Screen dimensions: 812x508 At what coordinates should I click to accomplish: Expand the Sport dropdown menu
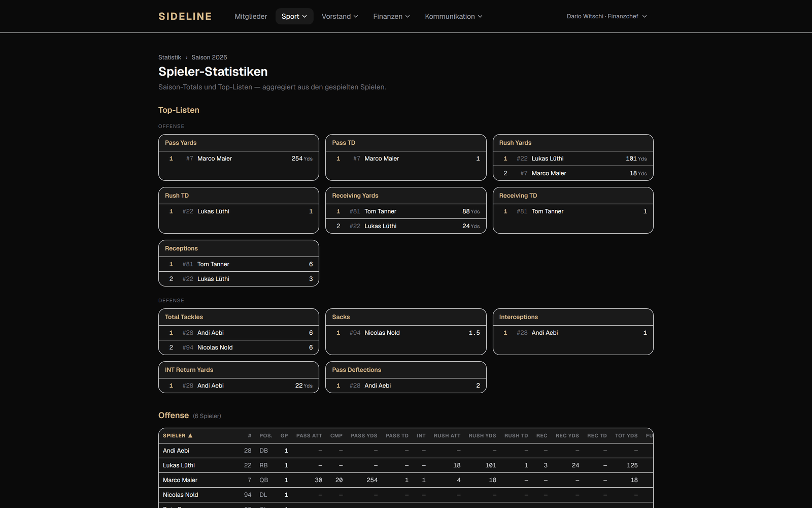(294, 16)
